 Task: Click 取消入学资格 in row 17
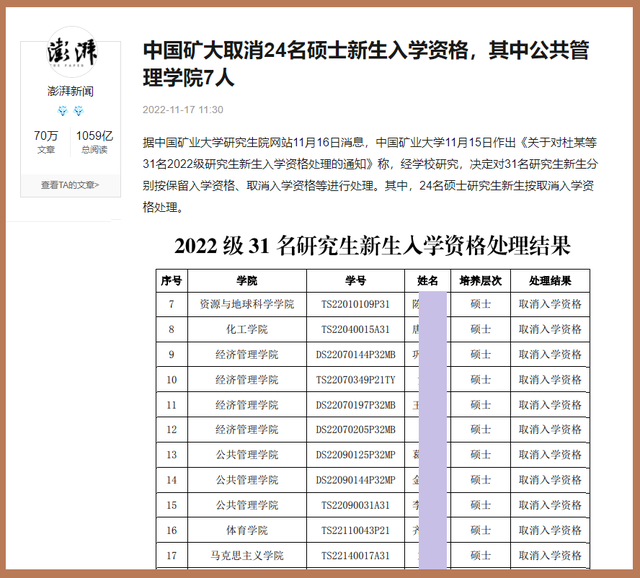point(550,556)
